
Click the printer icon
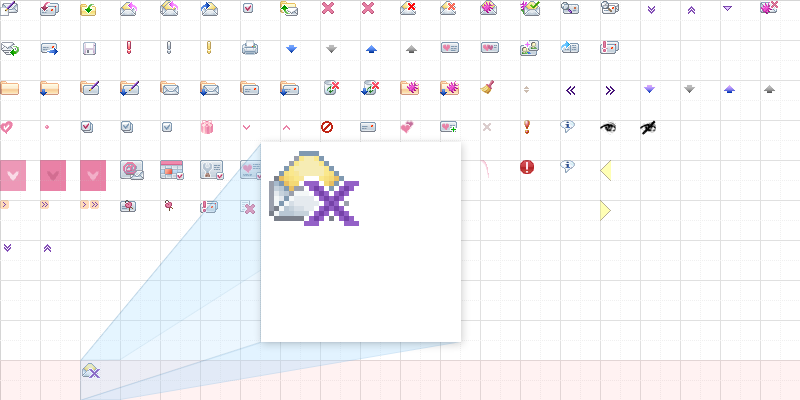click(249, 48)
